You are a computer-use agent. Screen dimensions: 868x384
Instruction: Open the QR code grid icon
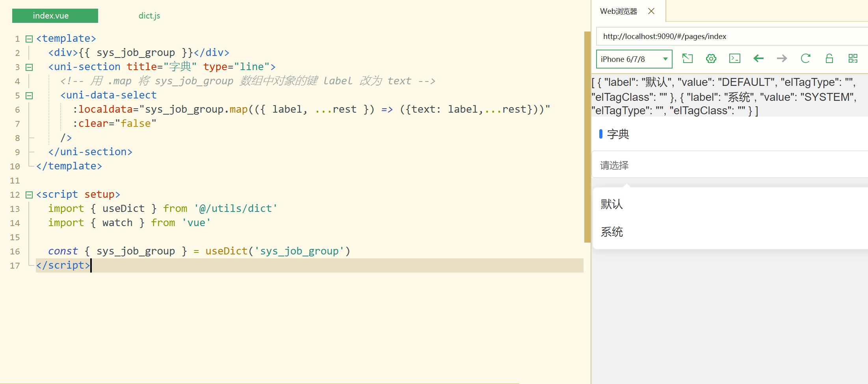(853, 59)
